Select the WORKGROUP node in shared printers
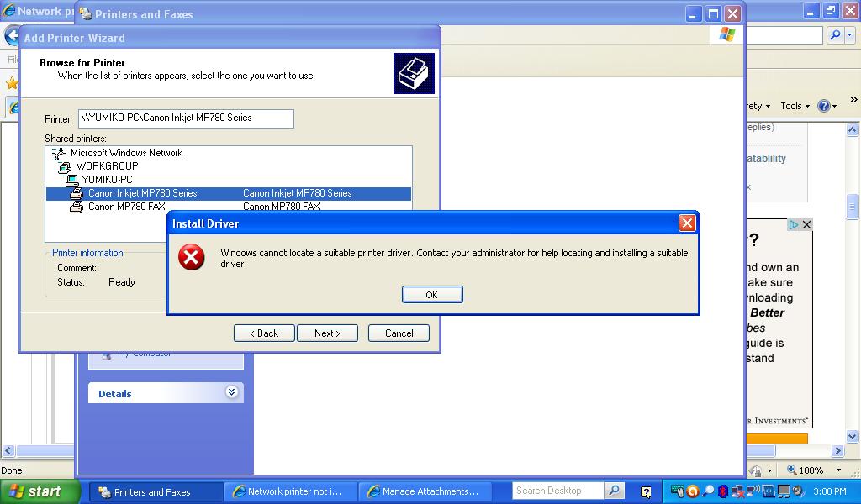 pos(107,166)
